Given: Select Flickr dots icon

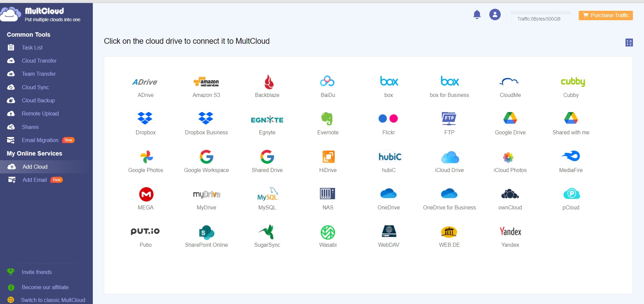Looking at the screenshot, I should tap(388, 119).
